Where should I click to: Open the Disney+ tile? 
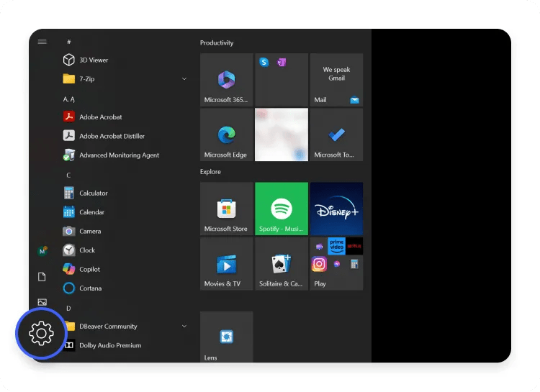click(x=336, y=209)
